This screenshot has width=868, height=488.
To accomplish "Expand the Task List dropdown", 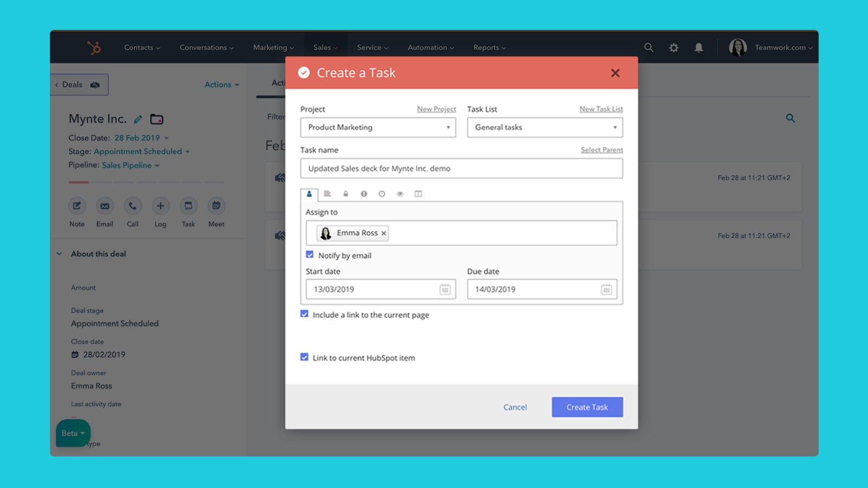I will (545, 127).
